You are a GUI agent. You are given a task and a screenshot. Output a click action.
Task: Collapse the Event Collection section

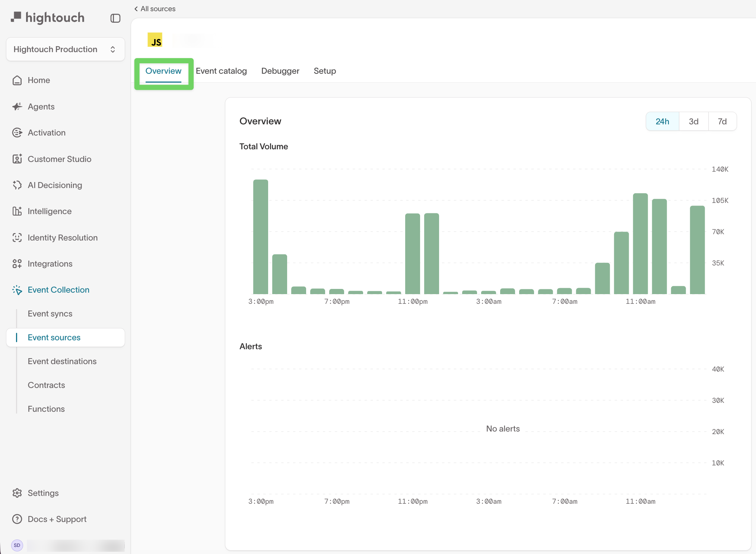[x=58, y=290]
